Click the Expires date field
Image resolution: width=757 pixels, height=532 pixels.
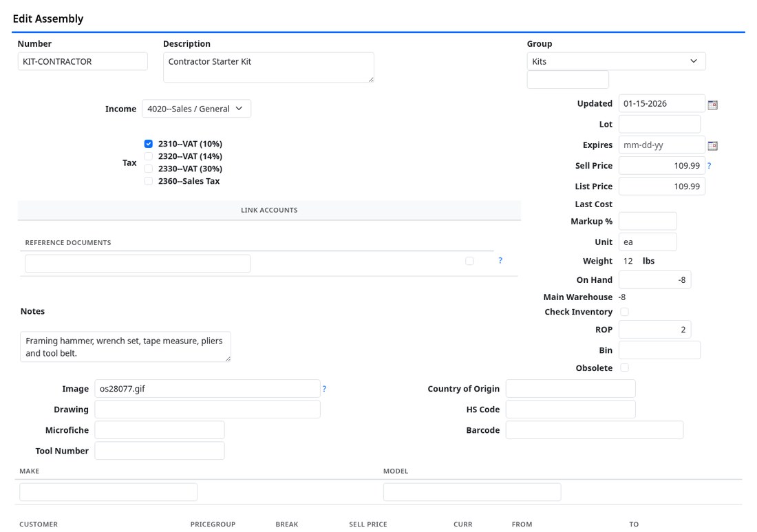coord(661,145)
